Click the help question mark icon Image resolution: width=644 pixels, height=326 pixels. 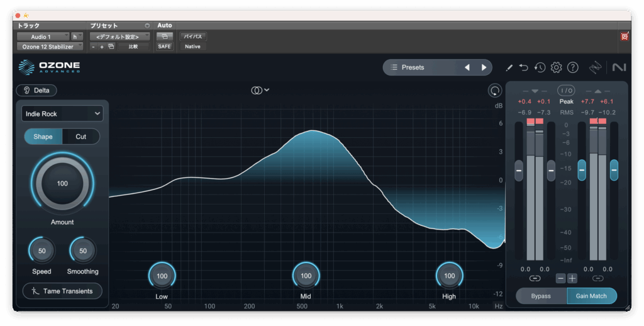pyautogui.click(x=572, y=67)
